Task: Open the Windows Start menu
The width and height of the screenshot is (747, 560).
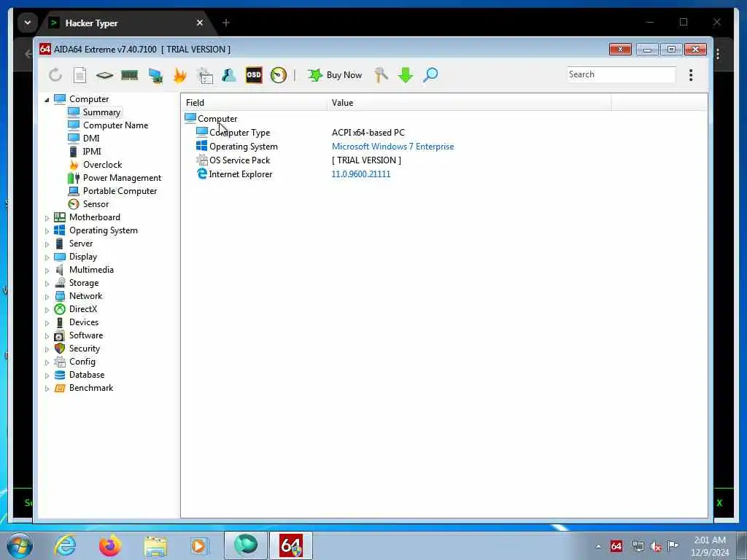Action: pos(20,545)
